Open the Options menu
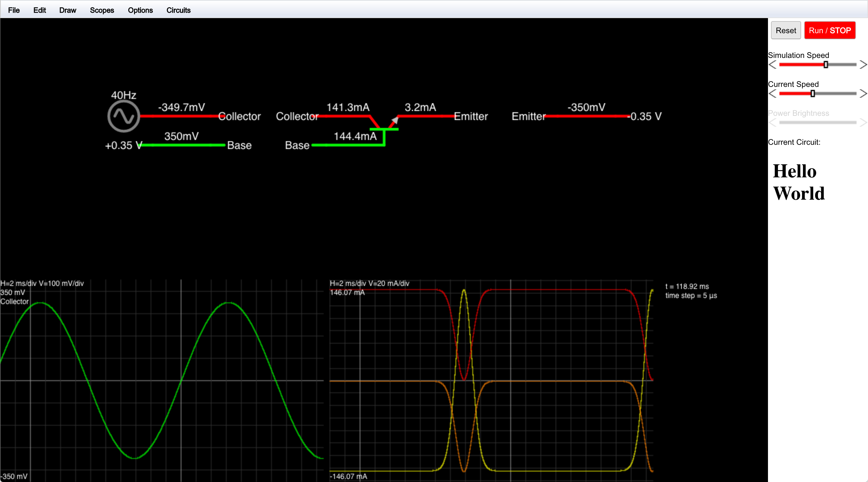The height and width of the screenshot is (482, 868). tap(140, 10)
